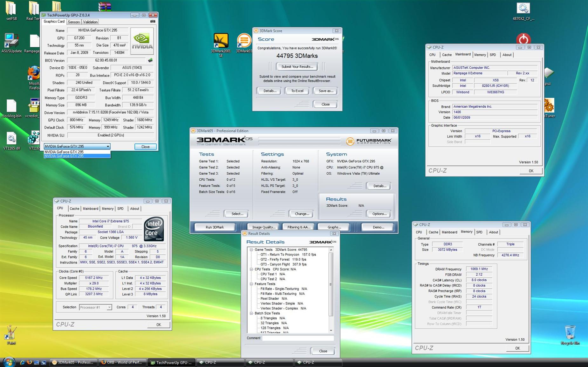
Task: Click the NVIDIA logo in GPU-Z
Action: tap(142, 41)
